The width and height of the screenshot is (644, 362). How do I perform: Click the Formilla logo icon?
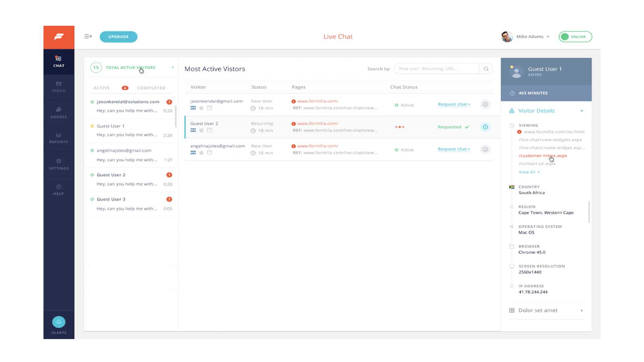(x=59, y=37)
